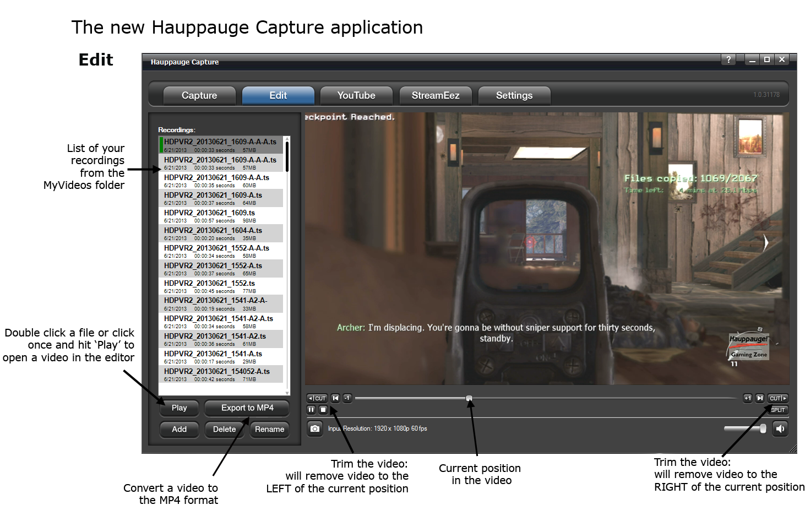Select recording HDPVR2_20130621_1604-A.ts

pos(221,233)
